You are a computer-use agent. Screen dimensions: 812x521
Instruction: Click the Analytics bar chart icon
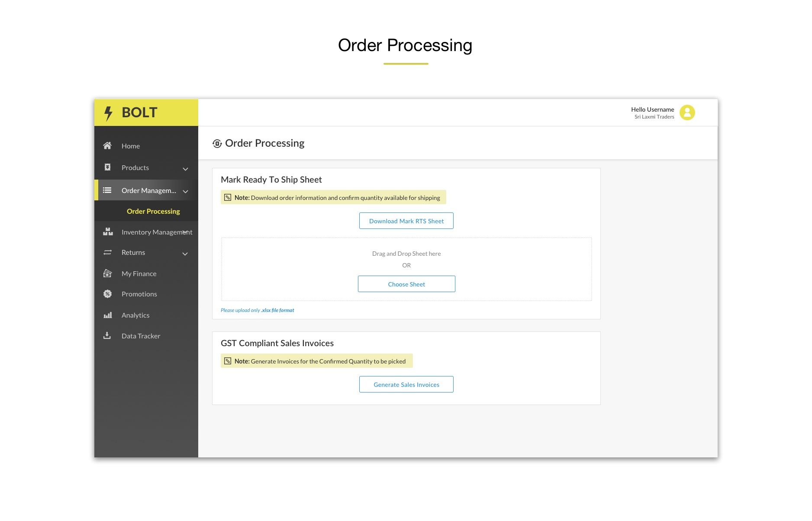coord(107,315)
